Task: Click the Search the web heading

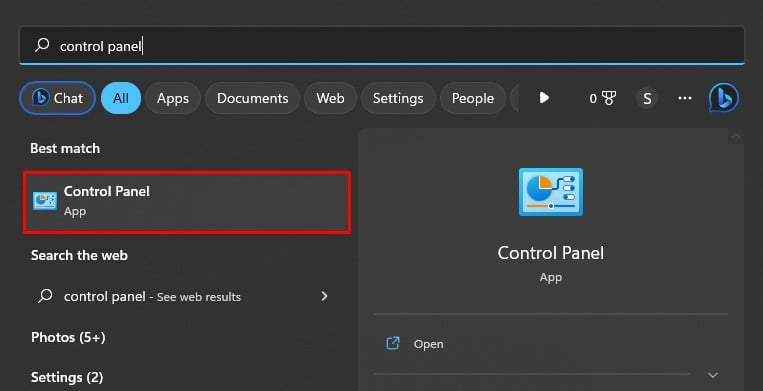Action: (x=79, y=255)
